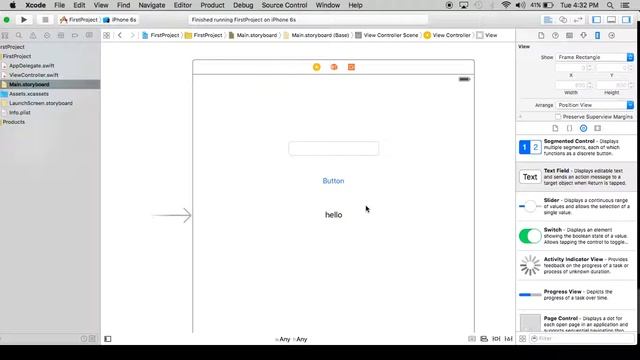640x360 pixels.
Task: Toggle the document outline
Action: coord(108,339)
